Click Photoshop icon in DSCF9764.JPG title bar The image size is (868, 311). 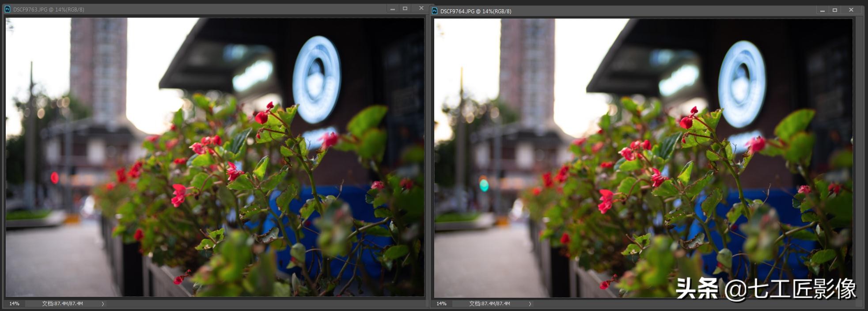coord(434,11)
